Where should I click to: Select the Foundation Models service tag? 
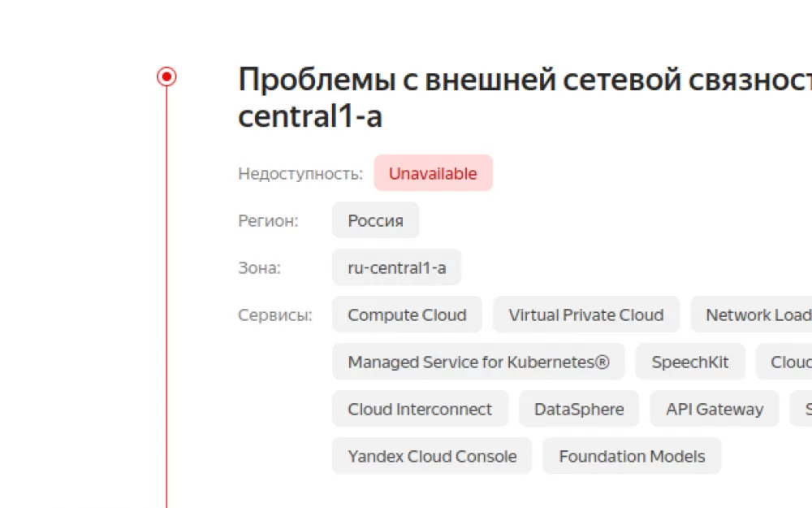632,456
